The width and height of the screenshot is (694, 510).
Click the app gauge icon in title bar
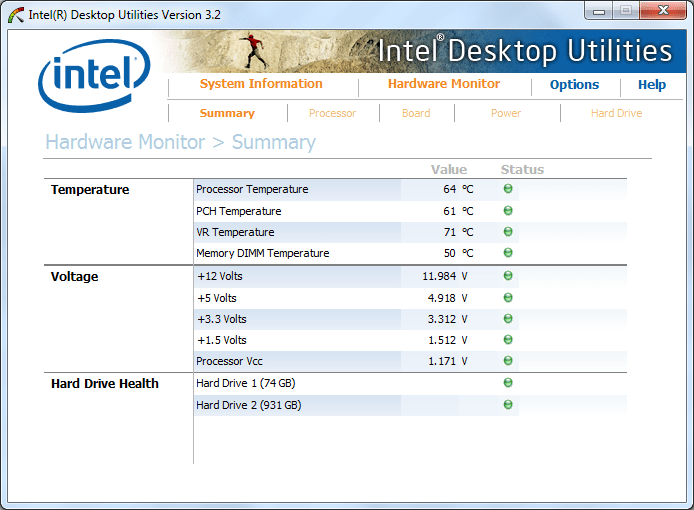(16, 15)
